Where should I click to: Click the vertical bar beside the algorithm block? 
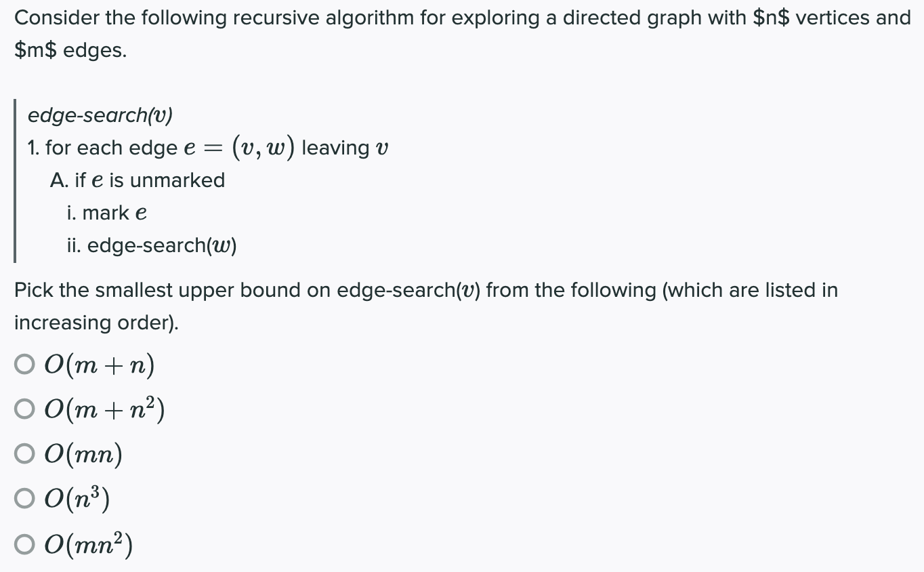(x=15, y=180)
